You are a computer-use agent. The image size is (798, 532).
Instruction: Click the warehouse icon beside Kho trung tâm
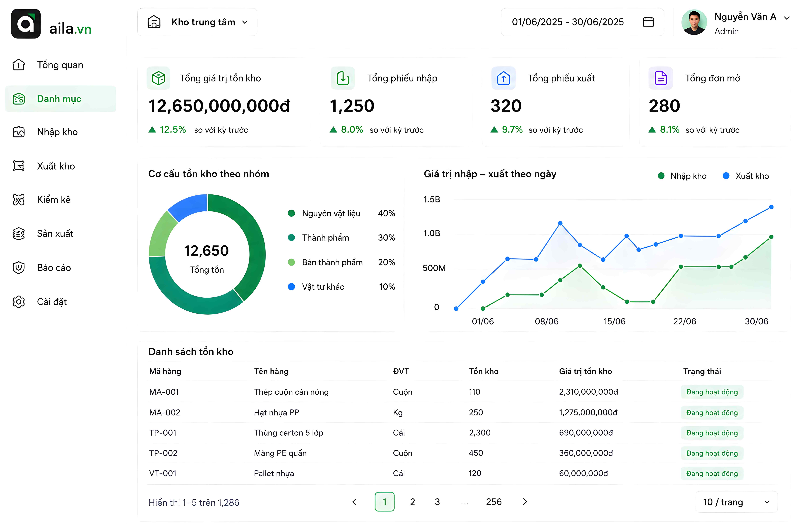(154, 22)
